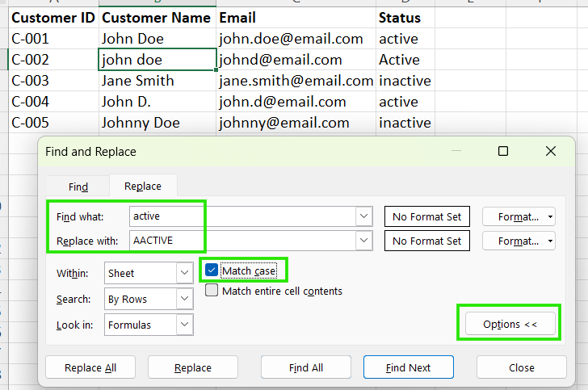
Task: Select the Status cell for C-001
Action: coord(405,39)
